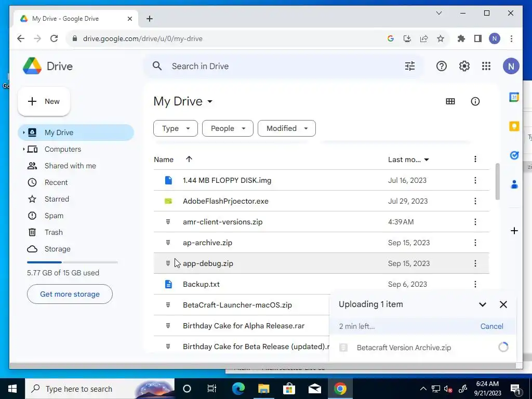Bookmark this tab with the star icon
The image size is (532, 399).
point(441,38)
